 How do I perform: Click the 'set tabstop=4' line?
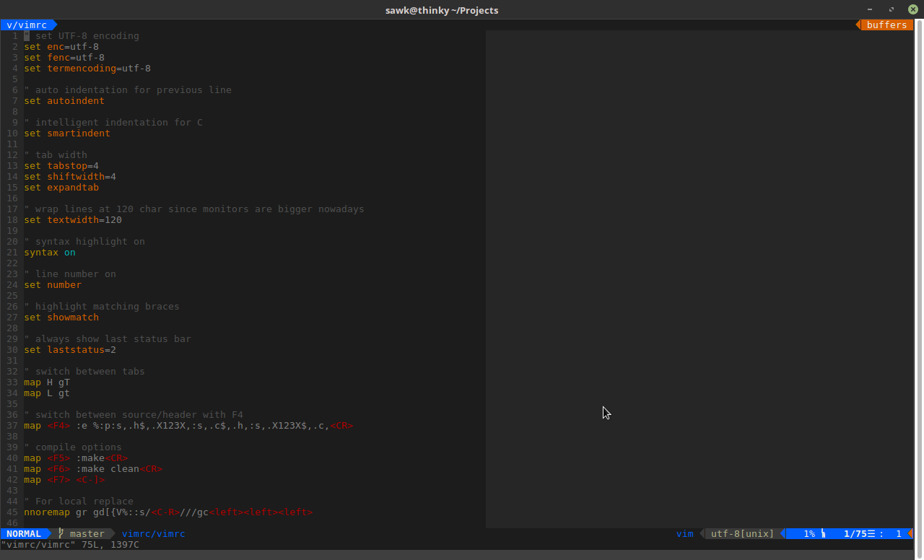pos(61,166)
